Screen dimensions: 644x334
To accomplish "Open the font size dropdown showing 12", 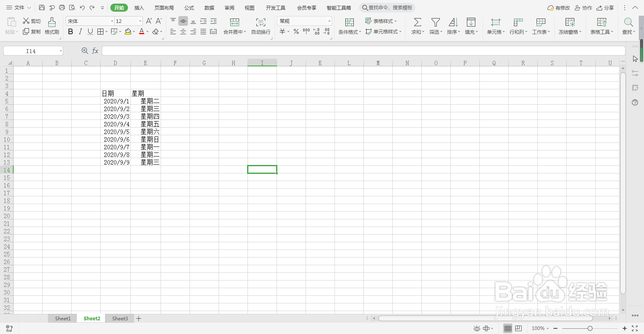I will click(140, 21).
